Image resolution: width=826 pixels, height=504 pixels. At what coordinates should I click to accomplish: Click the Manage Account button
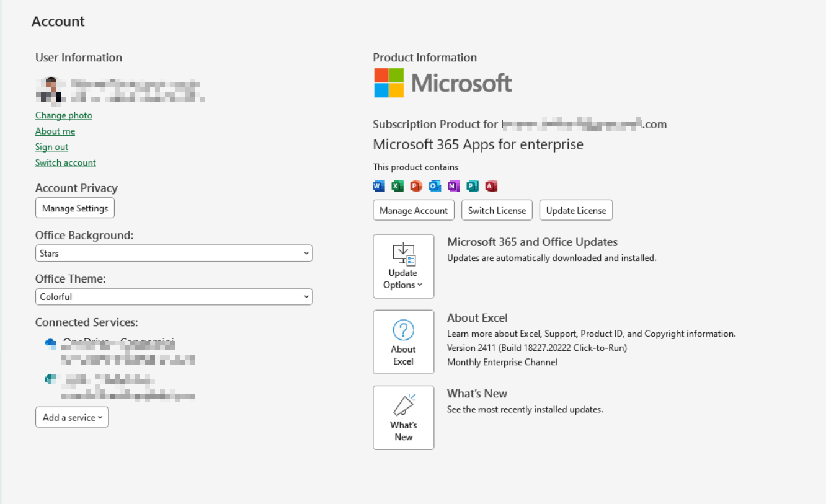[x=414, y=210]
